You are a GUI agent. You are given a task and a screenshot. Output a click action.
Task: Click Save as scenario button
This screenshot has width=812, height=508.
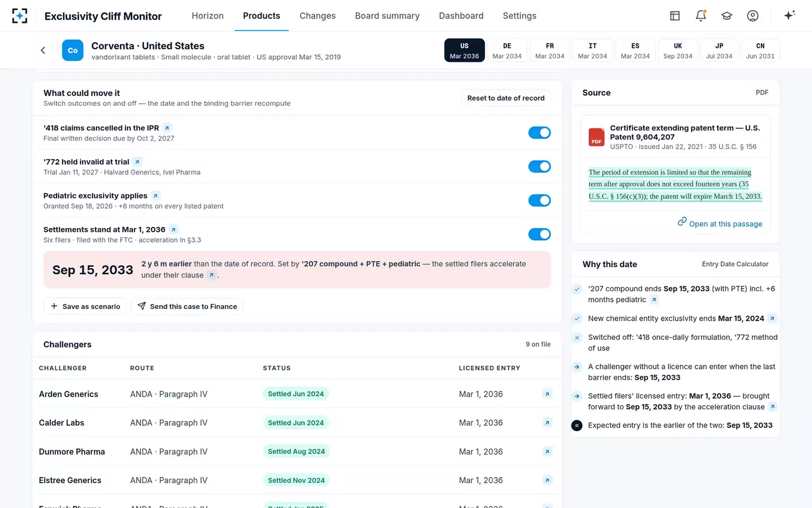[x=86, y=306]
